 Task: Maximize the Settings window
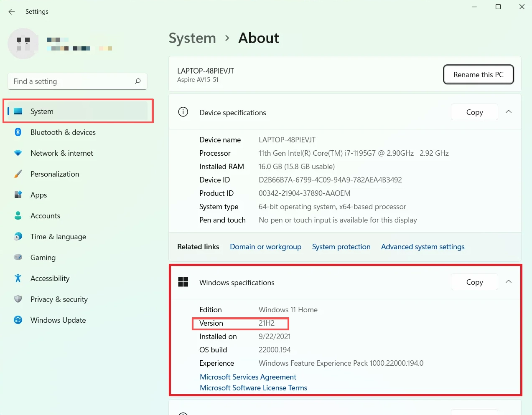(498, 7)
